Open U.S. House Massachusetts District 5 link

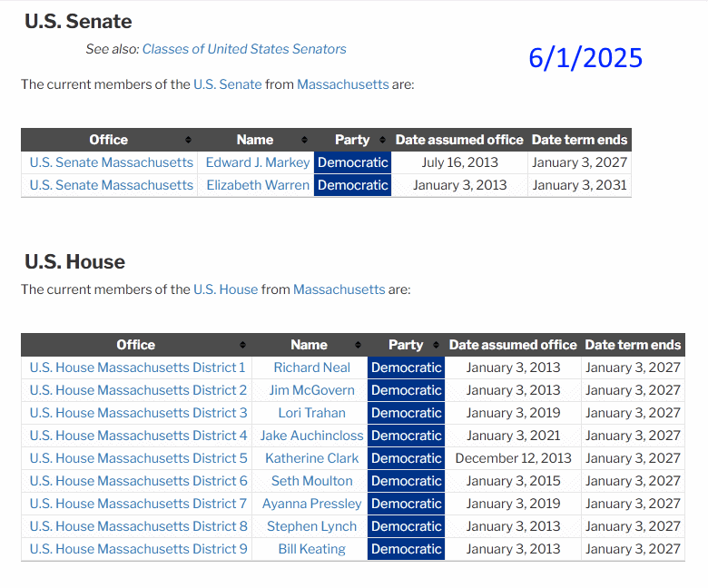139,458
